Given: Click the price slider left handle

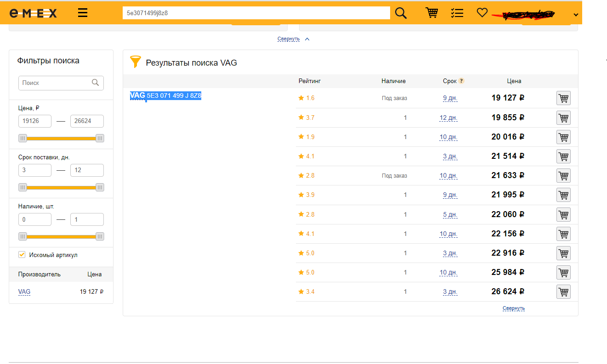Looking at the screenshot, I should coord(23,138).
